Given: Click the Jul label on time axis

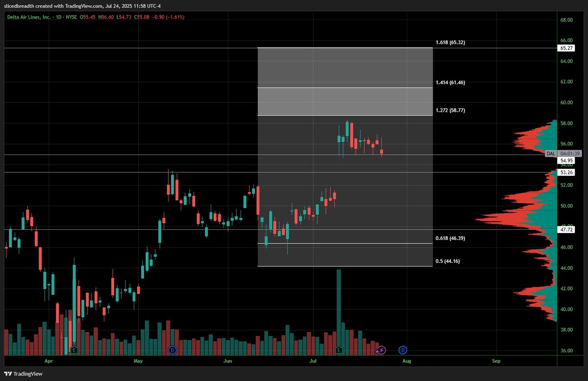Looking at the screenshot, I should coord(313,361).
